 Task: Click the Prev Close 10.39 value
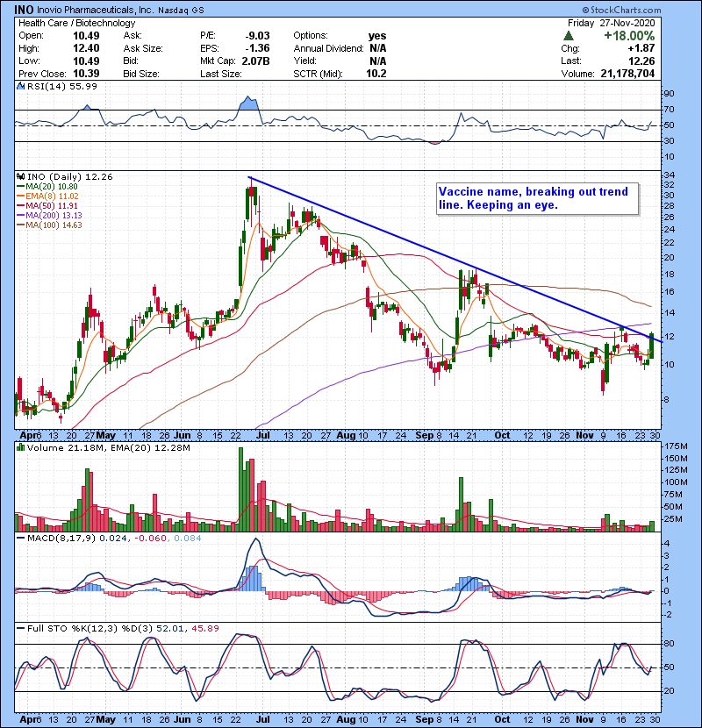tap(86, 74)
